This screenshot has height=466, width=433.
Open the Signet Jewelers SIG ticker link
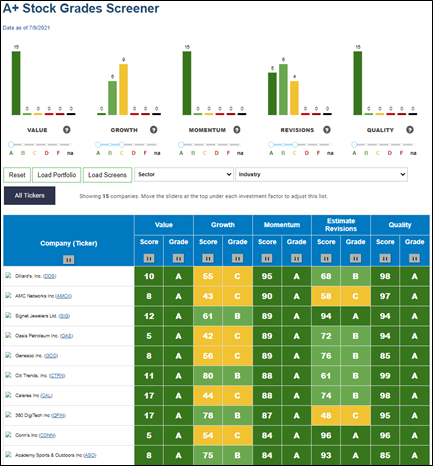coord(64,316)
